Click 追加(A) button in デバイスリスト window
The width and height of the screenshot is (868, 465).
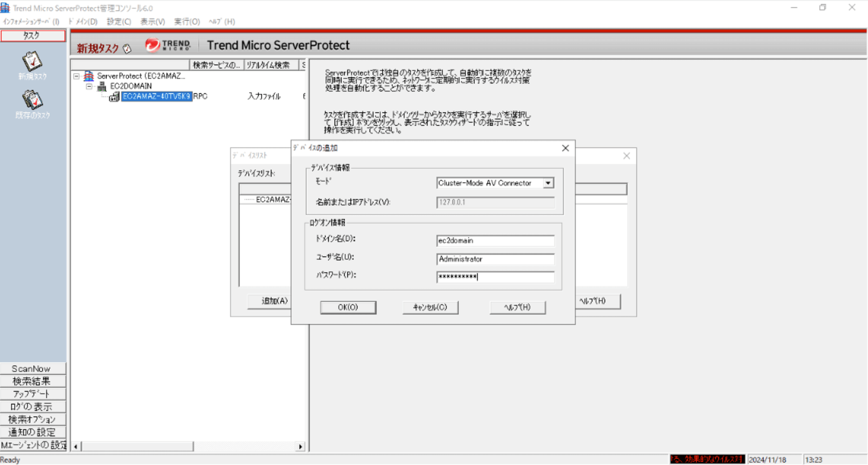pos(270,301)
